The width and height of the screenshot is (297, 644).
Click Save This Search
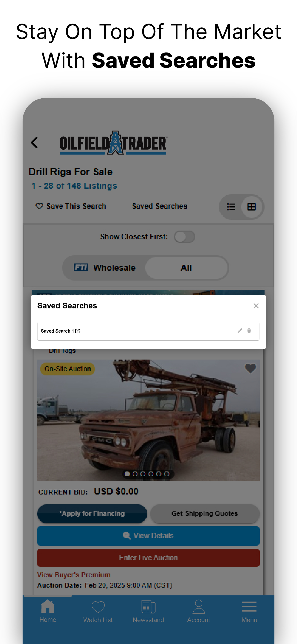tap(71, 206)
